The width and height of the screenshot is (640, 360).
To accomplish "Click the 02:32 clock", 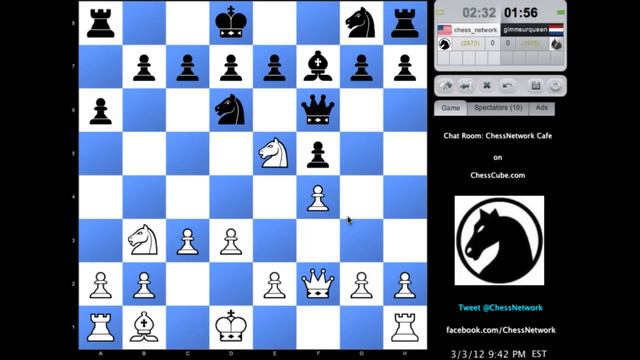I will [479, 13].
